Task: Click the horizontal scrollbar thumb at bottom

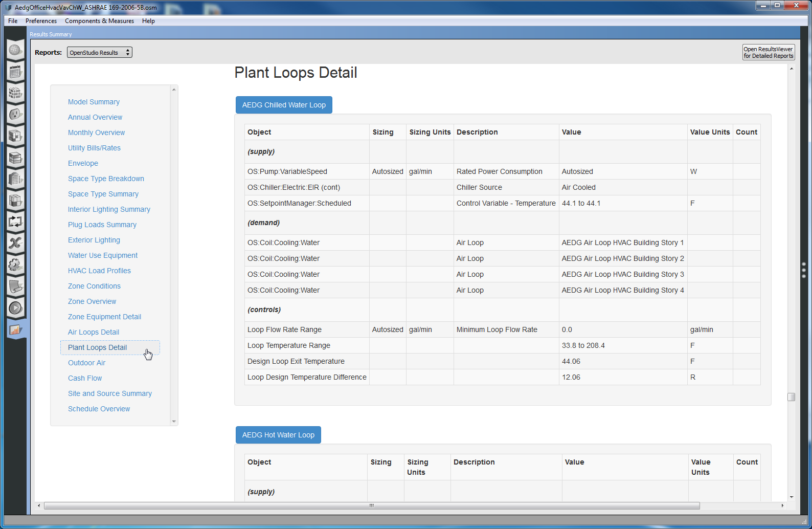Action: click(x=372, y=505)
